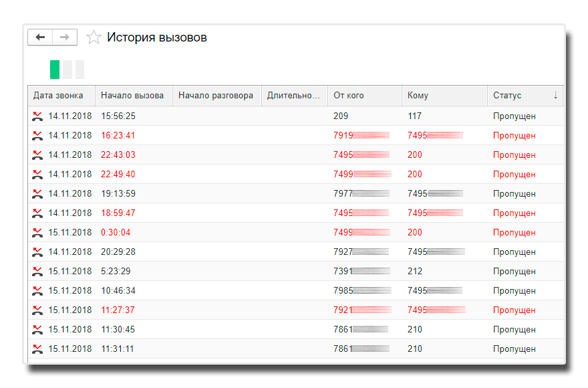Click missed call icon for 16:23:41 row

click(37, 136)
